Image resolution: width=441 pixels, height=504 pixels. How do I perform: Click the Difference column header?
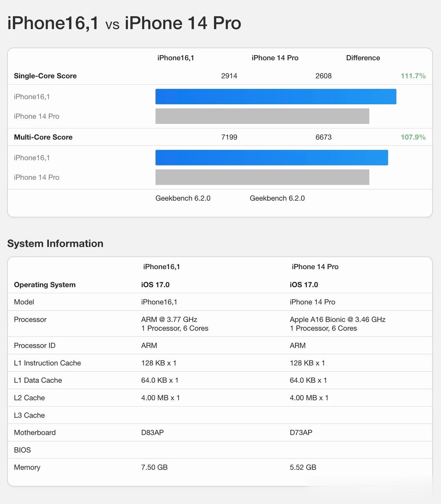363,58
